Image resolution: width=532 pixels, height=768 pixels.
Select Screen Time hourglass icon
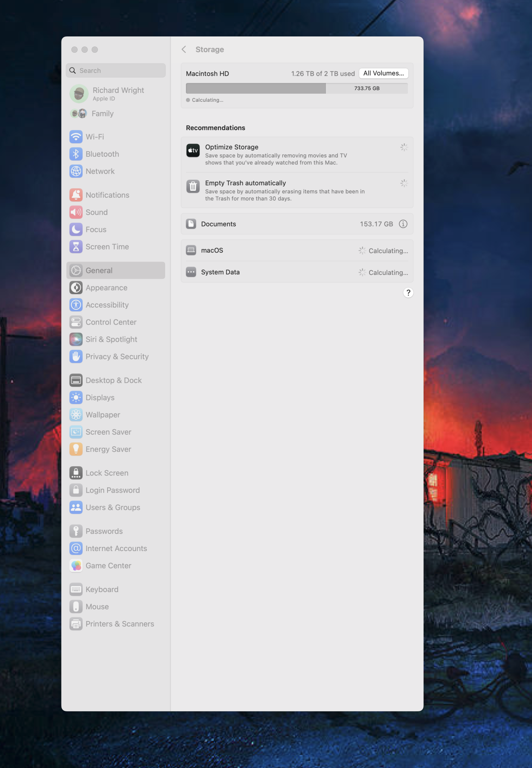pos(76,247)
